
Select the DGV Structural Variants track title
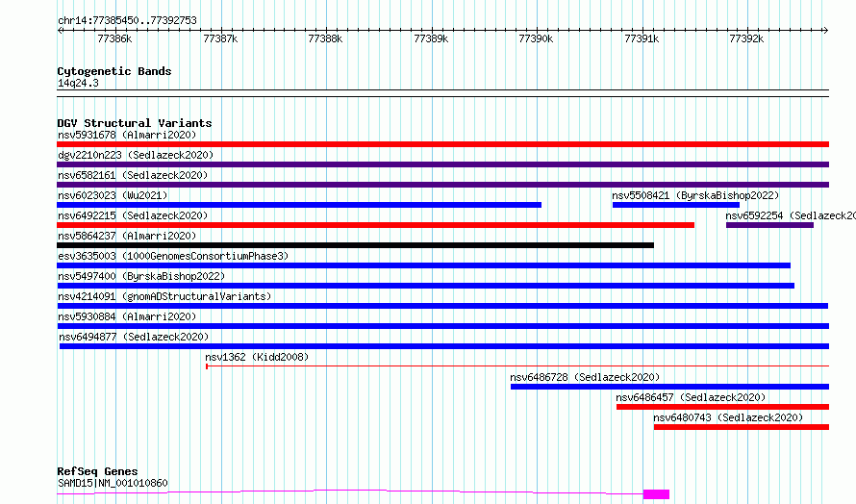click(x=135, y=123)
